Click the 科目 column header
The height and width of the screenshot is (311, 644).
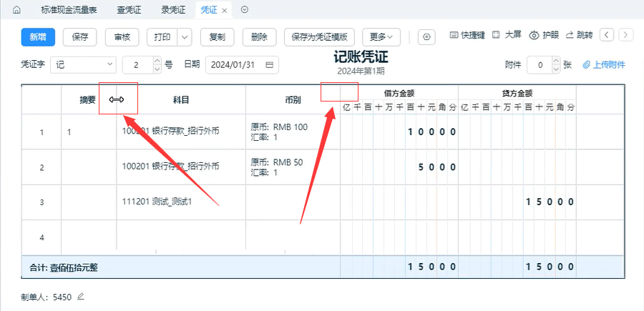pyautogui.click(x=181, y=99)
